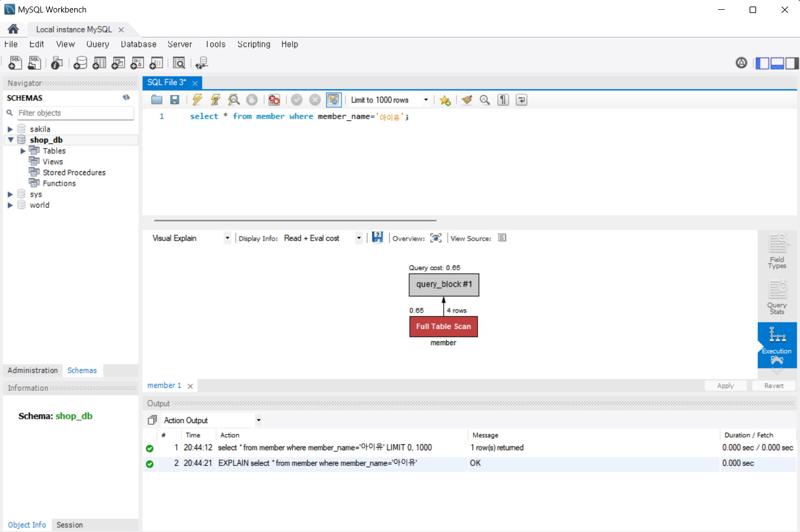Select the Full Table Scan node
Image resolution: width=800 pixels, height=532 pixels.
click(x=443, y=327)
